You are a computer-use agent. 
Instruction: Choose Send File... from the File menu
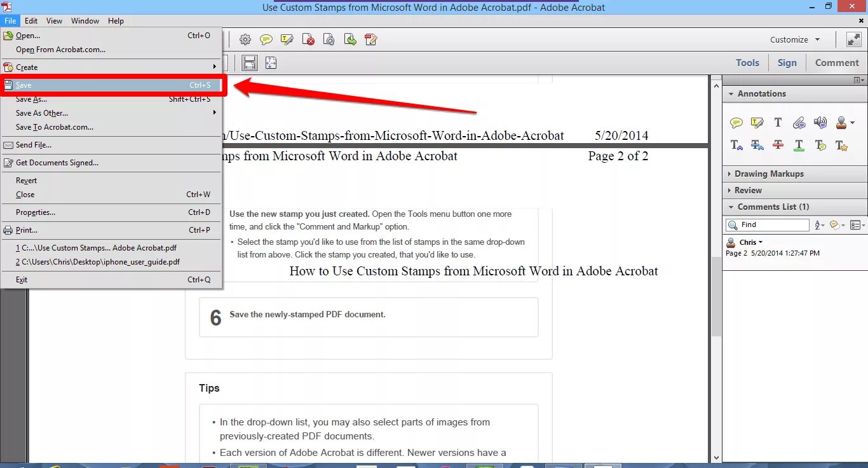pos(111,145)
